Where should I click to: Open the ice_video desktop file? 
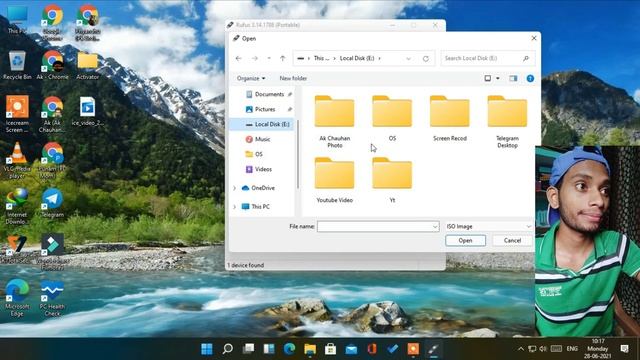[87, 111]
